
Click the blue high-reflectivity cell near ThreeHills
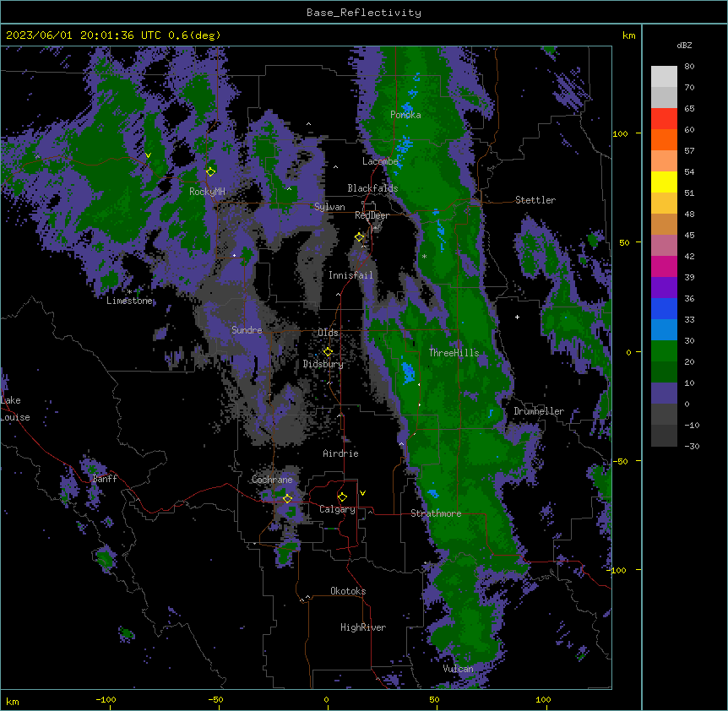tap(408, 372)
